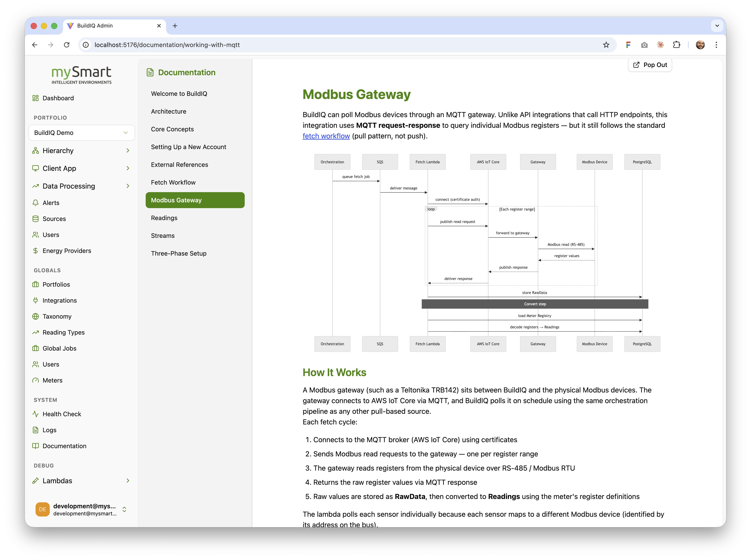Screen dimensions: 751x560
Task: Click the browser back arrow
Action: point(35,45)
